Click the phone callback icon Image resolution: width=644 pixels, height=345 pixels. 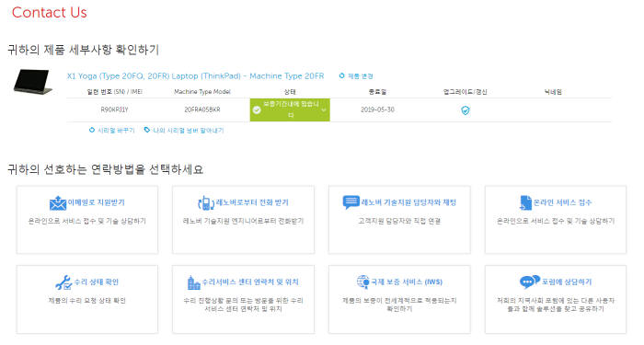[206, 203]
